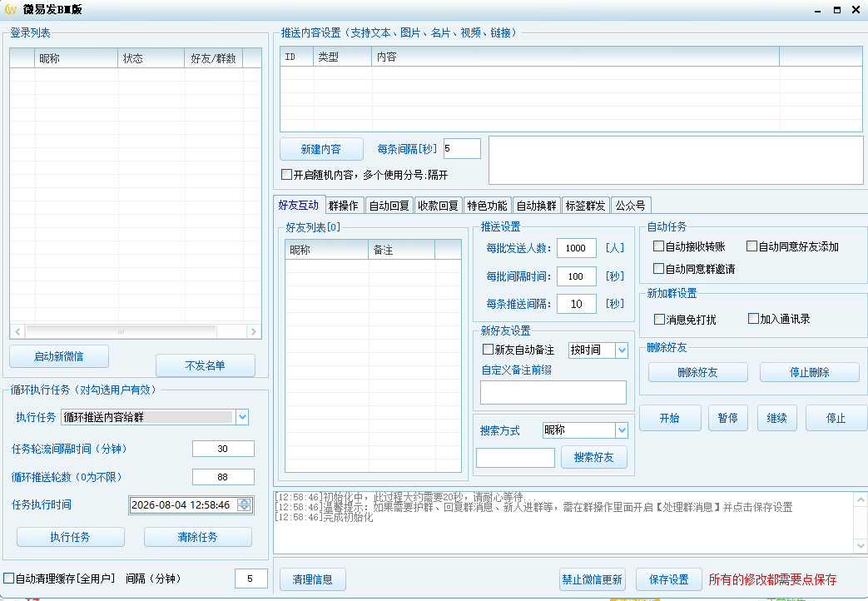The height and width of the screenshot is (601, 868).
Task: Click the 清理信息 button
Action: click(x=313, y=579)
